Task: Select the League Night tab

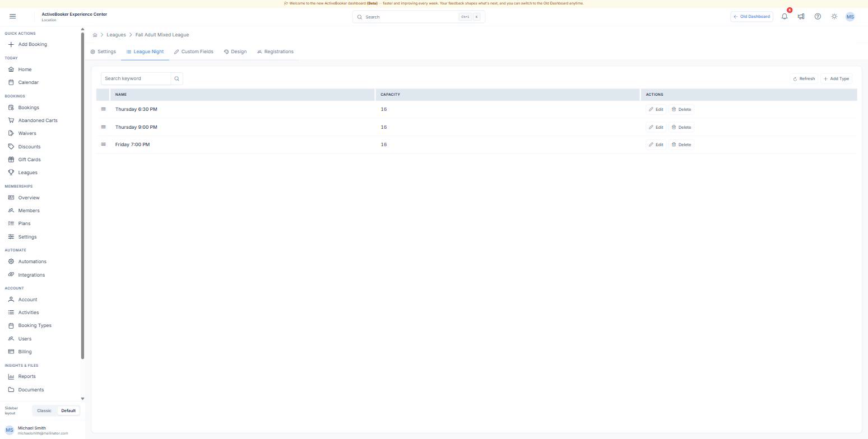Action: point(145,52)
